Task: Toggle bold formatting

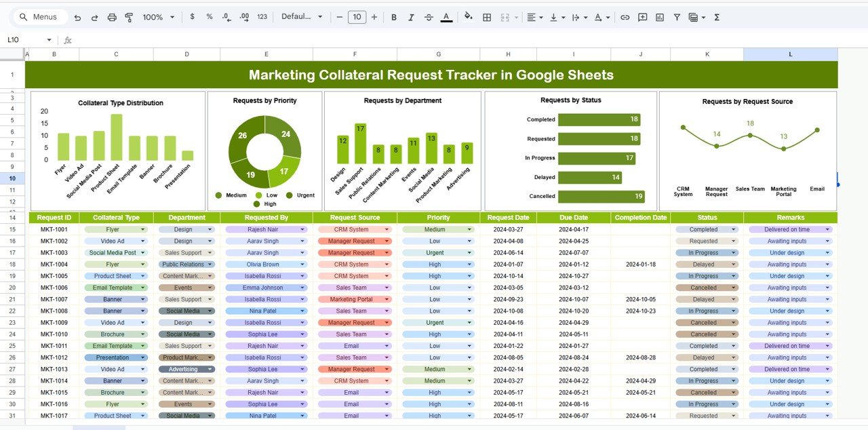Action: click(393, 17)
